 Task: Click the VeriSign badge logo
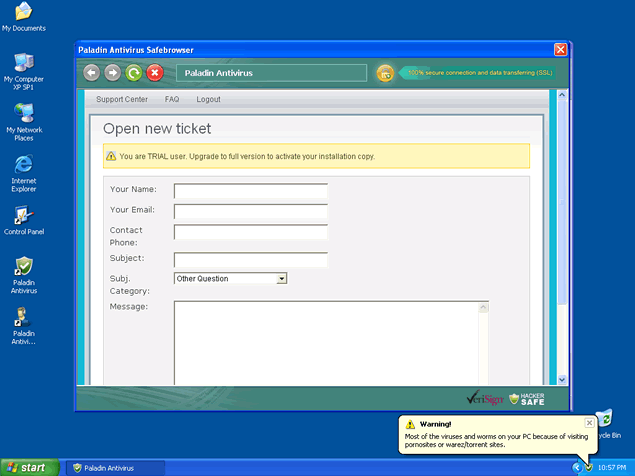(x=484, y=399)
